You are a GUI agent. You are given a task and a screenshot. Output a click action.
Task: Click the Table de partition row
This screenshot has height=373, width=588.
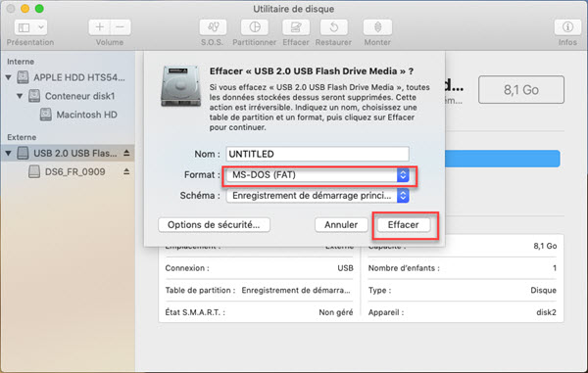pyautogui.click(x=259, y=290)
